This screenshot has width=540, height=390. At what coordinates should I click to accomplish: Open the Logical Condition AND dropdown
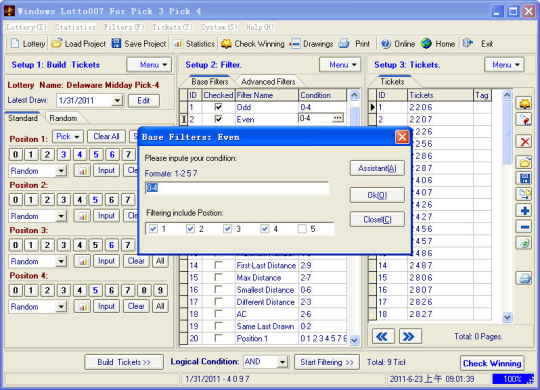pyautogui.click(x=282, y=362)
